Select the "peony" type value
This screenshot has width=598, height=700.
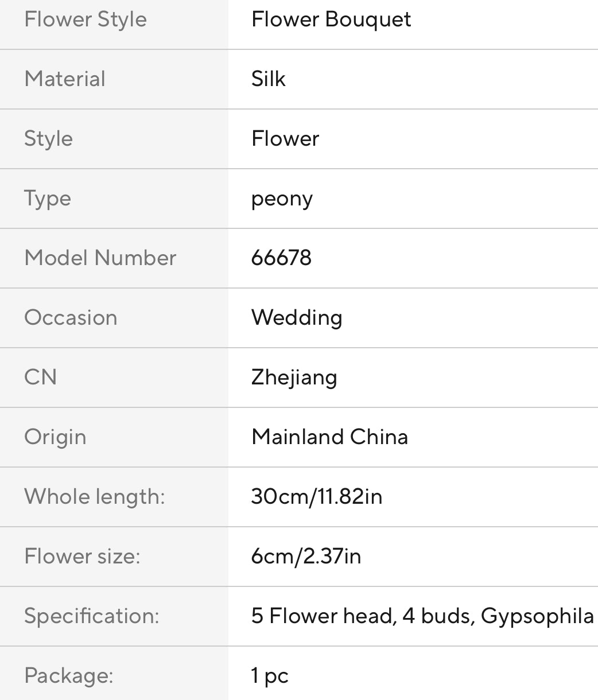pos(282,199)
